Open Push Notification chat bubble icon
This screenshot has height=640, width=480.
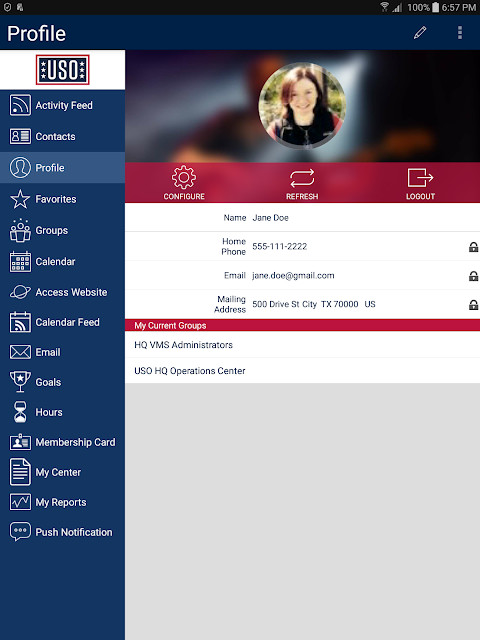(20, 532)
